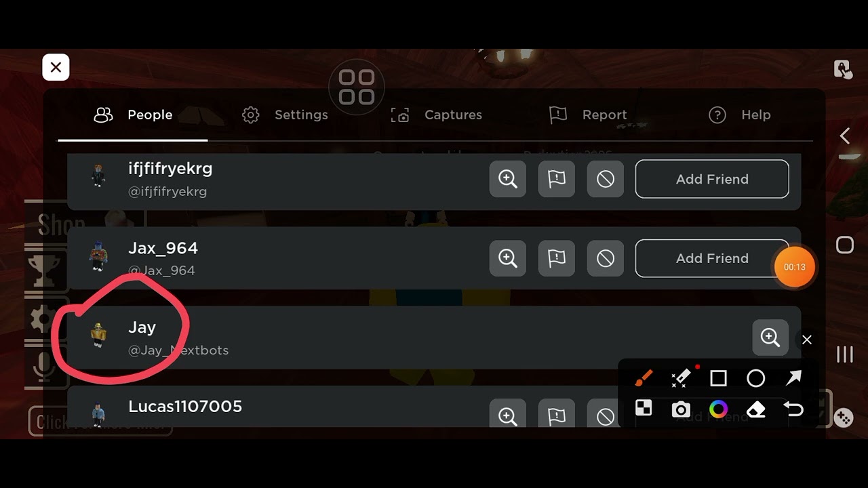The image size is (868, 488).
Task: Choose the rectangle shape tool
Action: point(718,378)
